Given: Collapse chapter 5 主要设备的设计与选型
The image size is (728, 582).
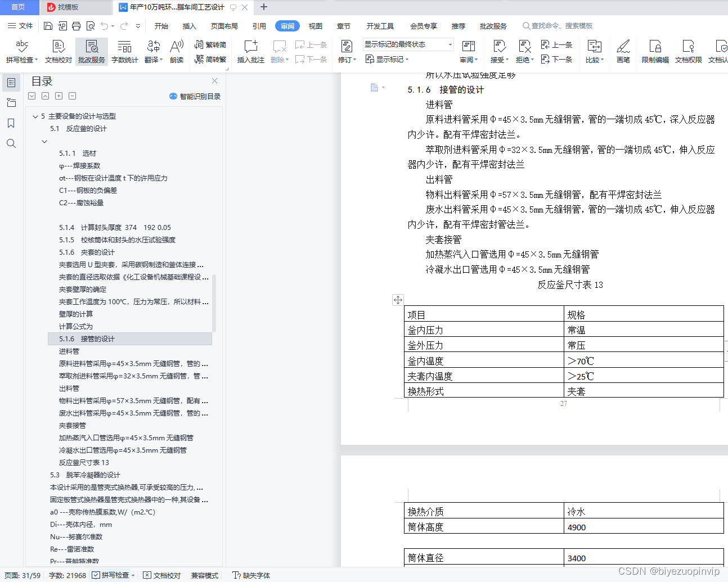Looking at the screenshot, I should pos(35,116).
